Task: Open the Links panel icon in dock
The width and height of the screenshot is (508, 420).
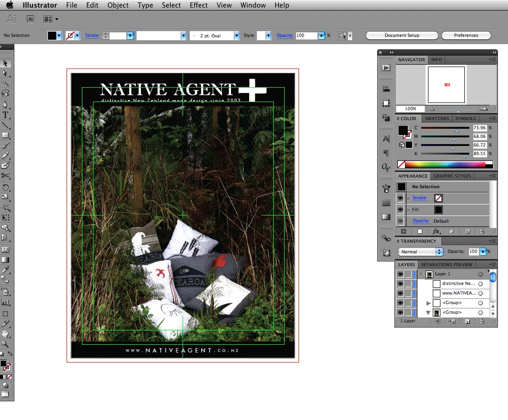Action: click(x=386, y=238)
